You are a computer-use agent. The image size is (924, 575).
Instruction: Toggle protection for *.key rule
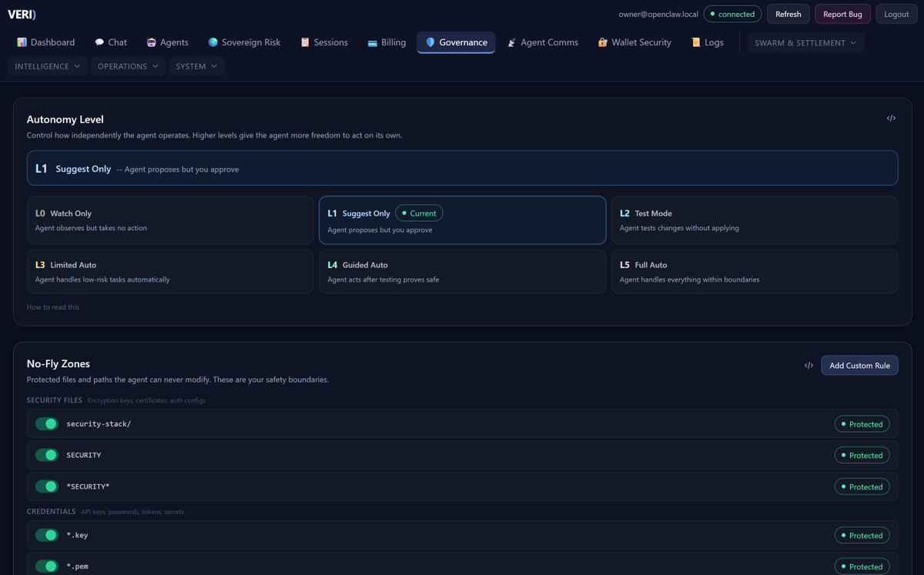[47, 535]
